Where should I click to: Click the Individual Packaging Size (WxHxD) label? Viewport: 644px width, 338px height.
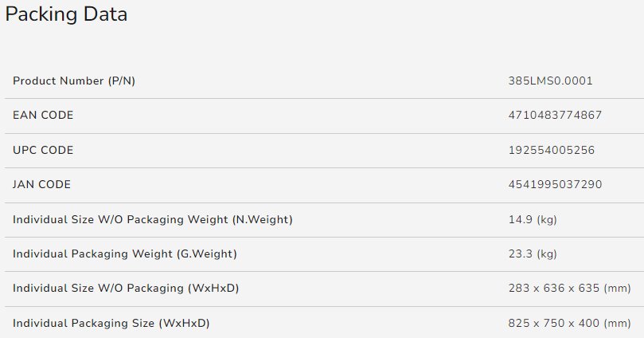tap(111, 323)
